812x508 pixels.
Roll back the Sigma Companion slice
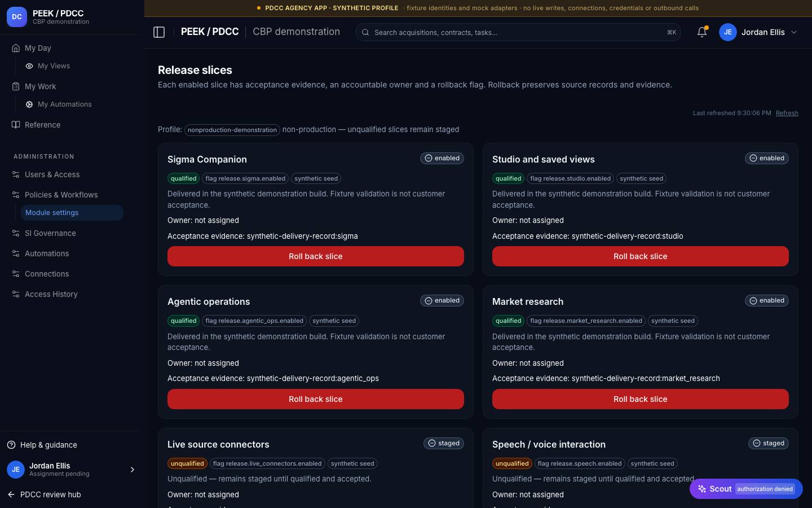[x=316, y=256]
